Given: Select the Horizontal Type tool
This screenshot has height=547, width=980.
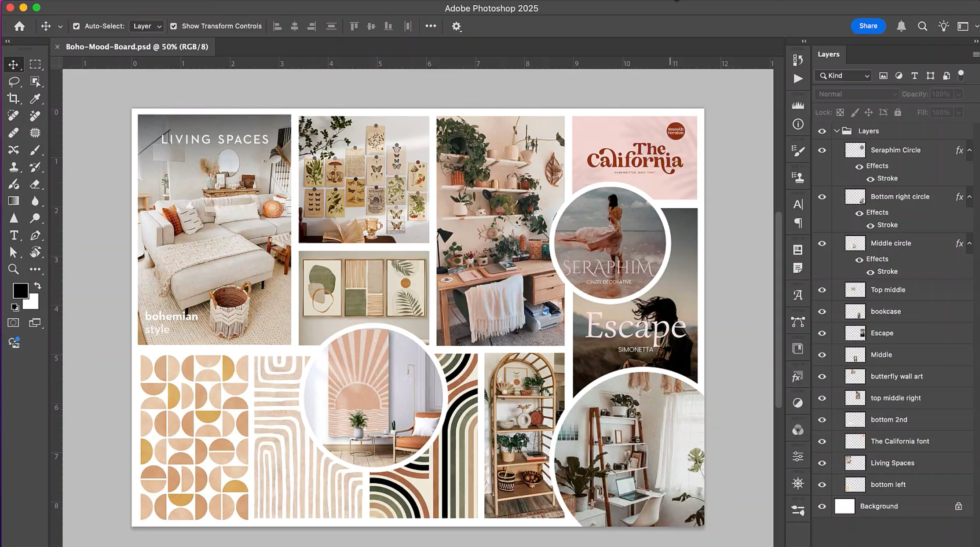Looking at the screenshot, I should (x=13, y=235).
